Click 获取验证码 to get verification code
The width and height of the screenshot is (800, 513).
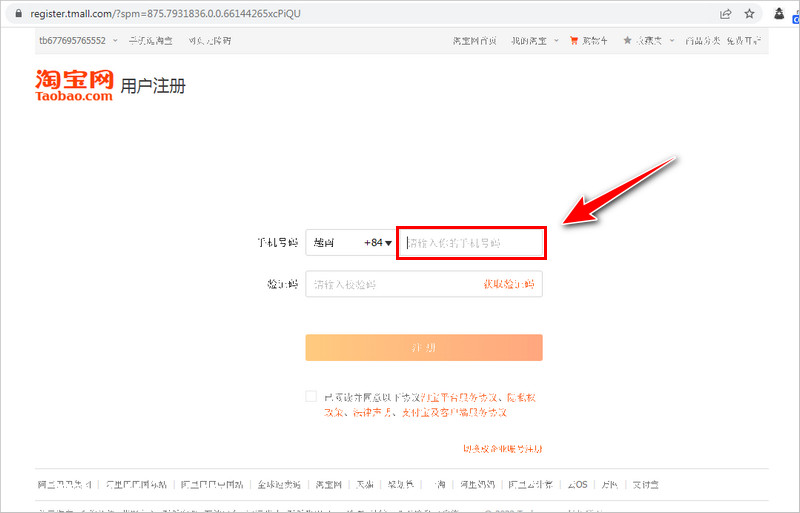click(509, 285)
